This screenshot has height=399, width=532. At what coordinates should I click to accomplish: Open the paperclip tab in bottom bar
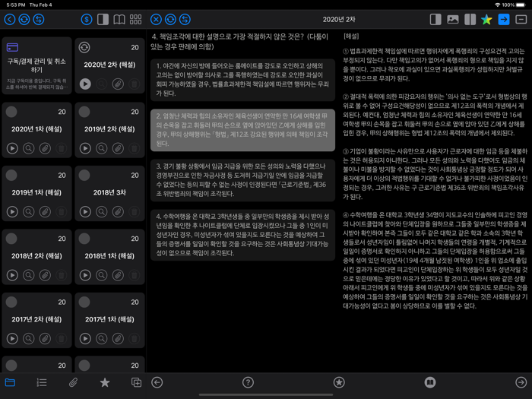coord(73,382)
